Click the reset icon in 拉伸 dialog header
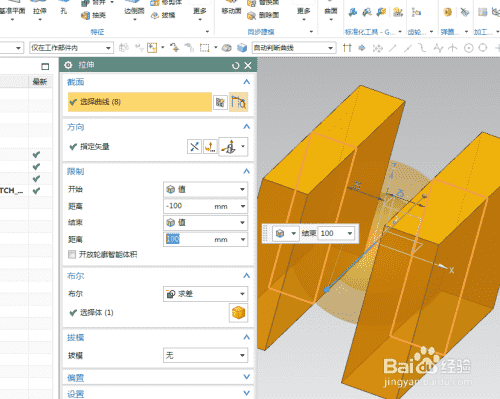The height and width of the screenshot is (399, 500). [235, 66]
